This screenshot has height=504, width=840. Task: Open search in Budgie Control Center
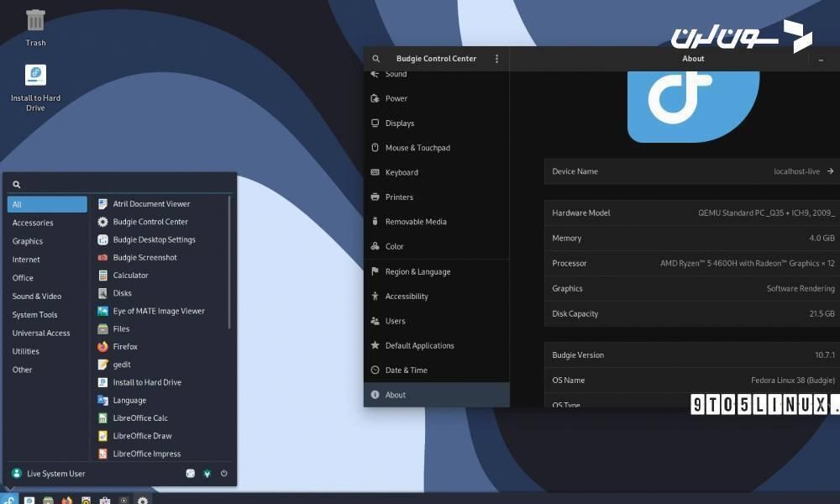376,59
